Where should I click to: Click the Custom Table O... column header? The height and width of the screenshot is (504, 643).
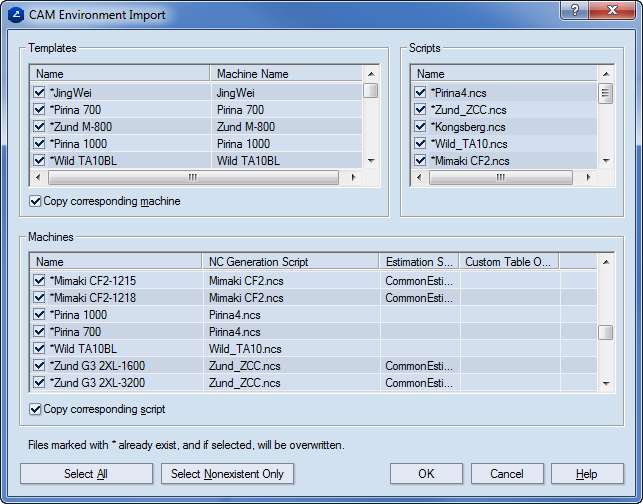tap(509, 262)
